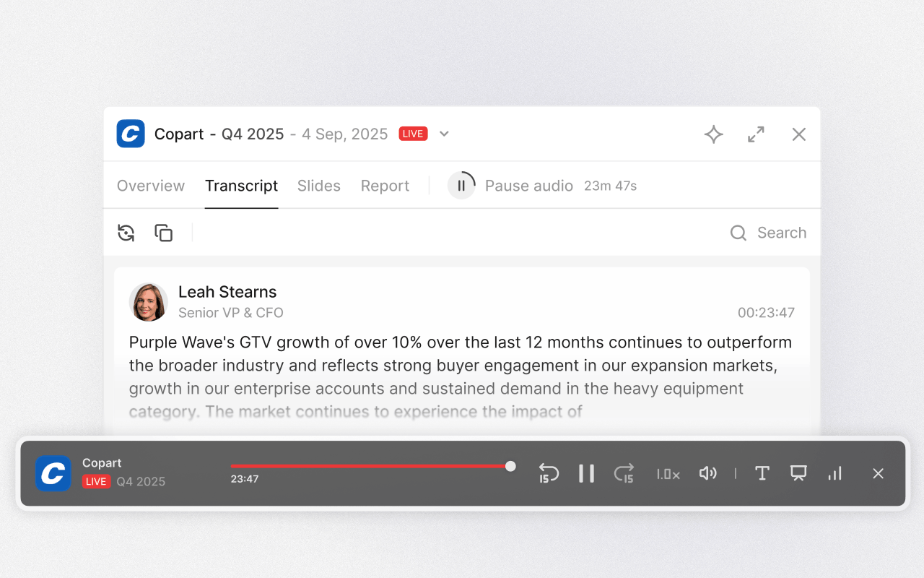Click the Copart logo in the player bar

[x=53, y=473]
